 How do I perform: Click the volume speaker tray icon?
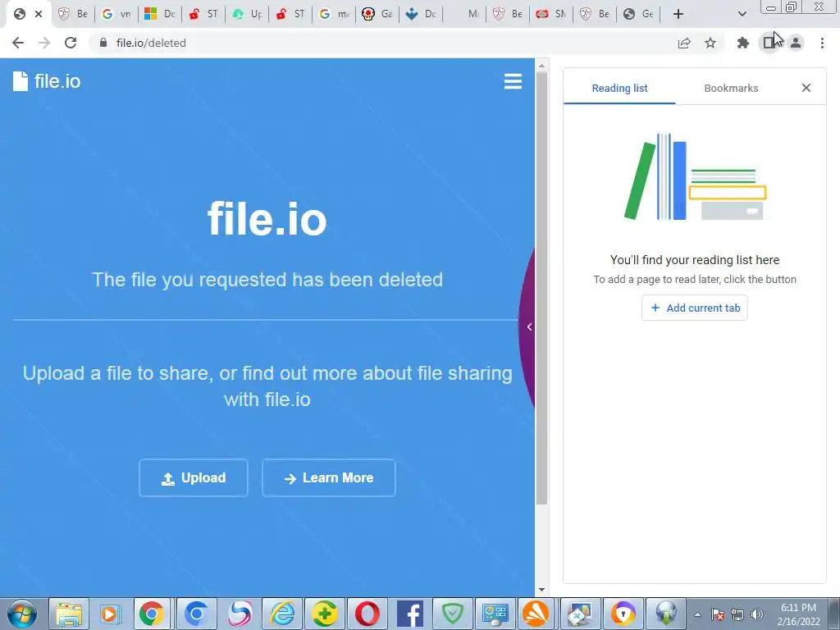tap(757, 614)
